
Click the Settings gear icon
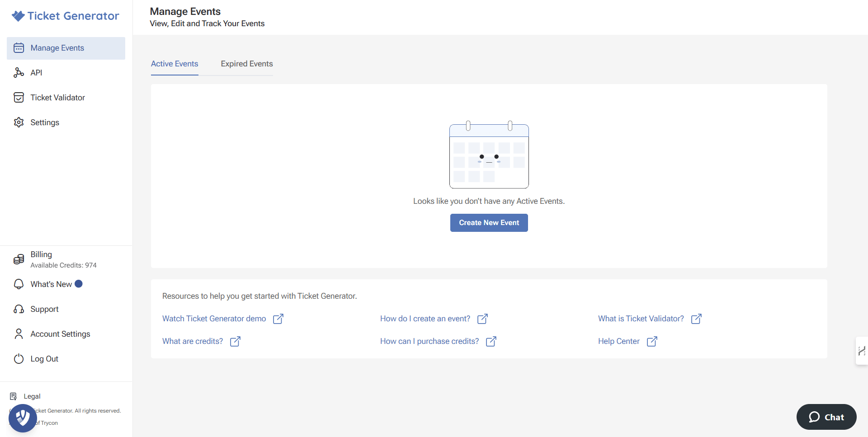coord(19,122)
